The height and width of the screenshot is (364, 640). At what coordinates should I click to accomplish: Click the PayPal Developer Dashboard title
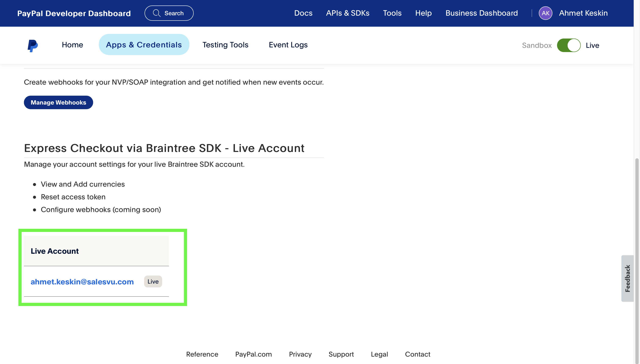coord(74,13)
